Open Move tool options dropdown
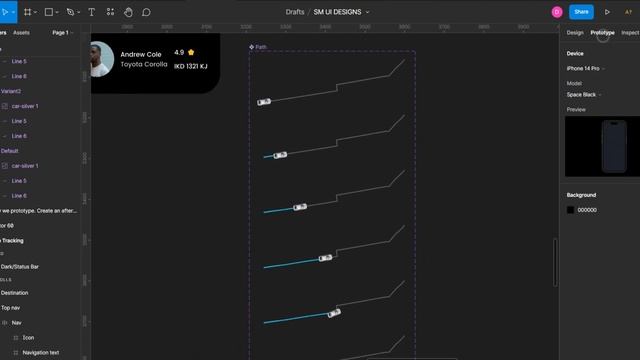This screenshot has width=640, height=360. [x=13, y=12]
